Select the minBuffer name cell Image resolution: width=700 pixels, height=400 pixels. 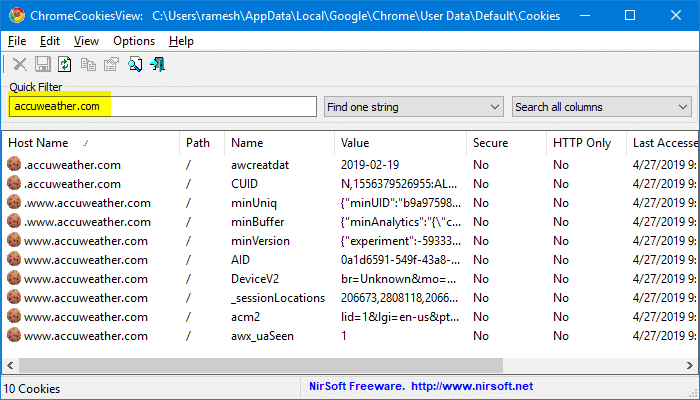tap(258, 222)
